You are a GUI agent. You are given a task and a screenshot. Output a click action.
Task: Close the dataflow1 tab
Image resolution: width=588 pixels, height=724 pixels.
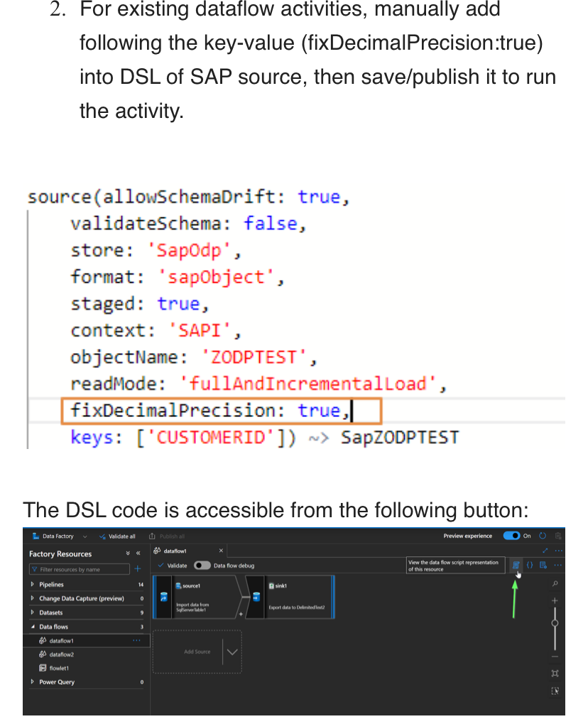[x=221, y=551]
